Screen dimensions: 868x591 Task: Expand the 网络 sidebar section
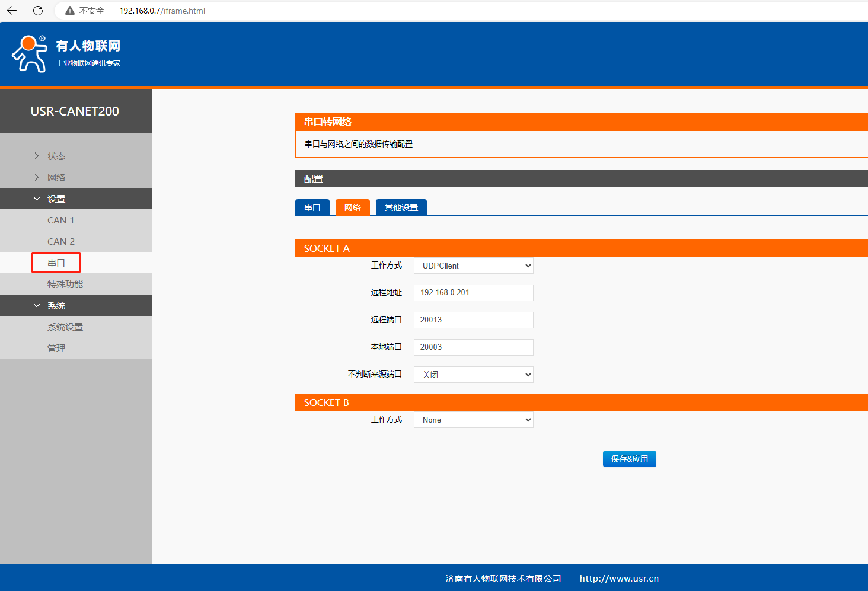(x=56, y=177)
